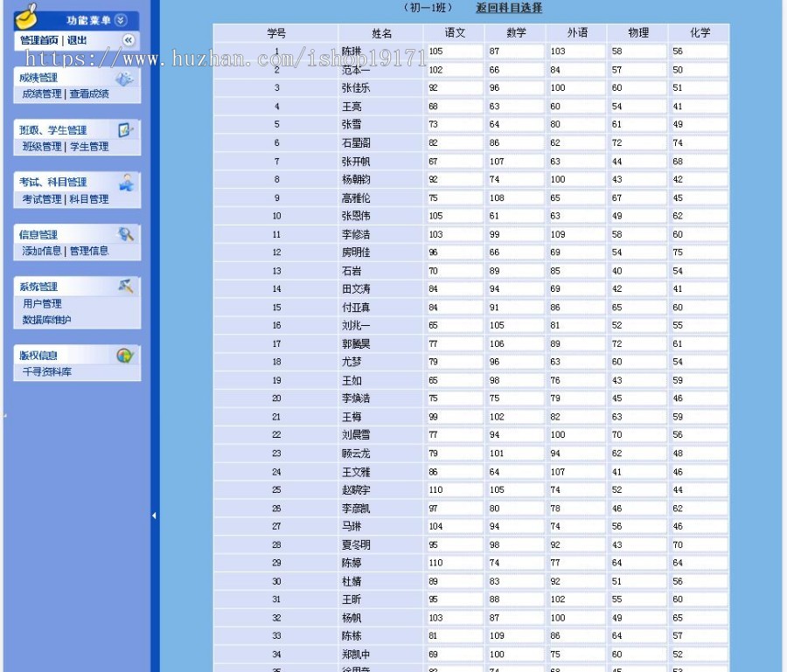Edit 数学 score field for 刘兆一
787x672 pixels.
(516, 325)
